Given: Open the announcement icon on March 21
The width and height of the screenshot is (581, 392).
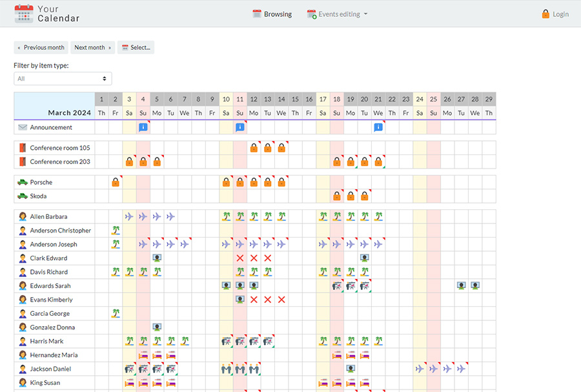Looking at the screenshot, I should (x=378, y=127).
